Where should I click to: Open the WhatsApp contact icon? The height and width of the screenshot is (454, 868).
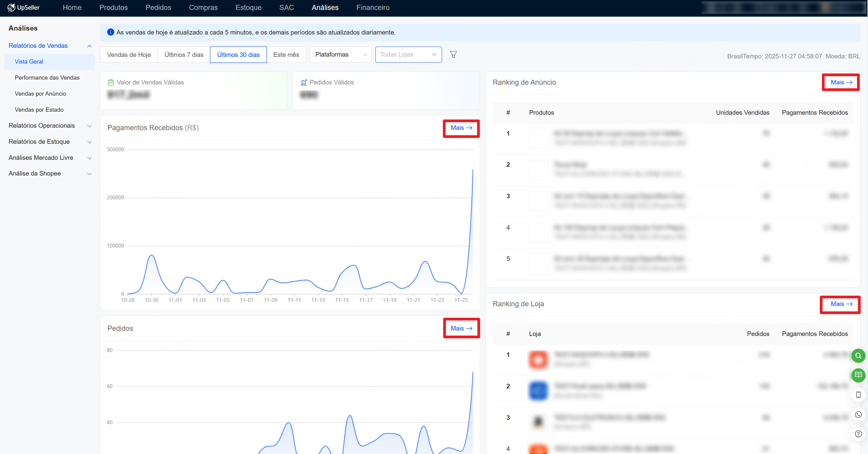pyautogui.click(x=858, y=414)
